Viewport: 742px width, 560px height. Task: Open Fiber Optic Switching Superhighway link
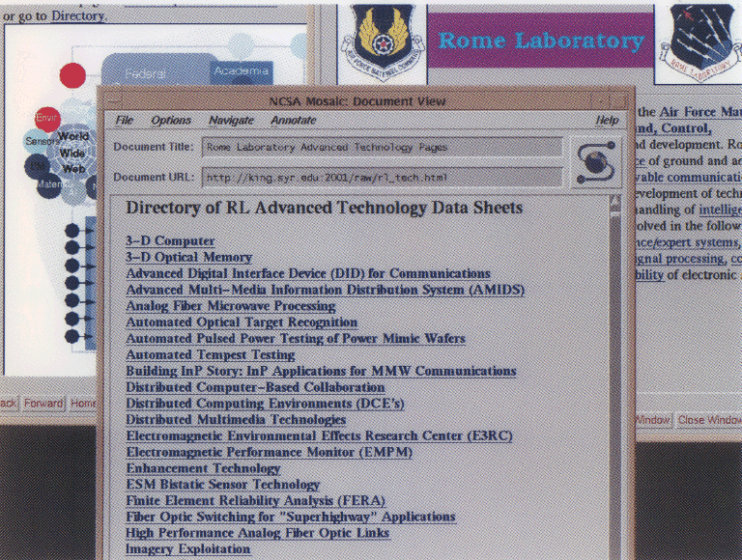click(291, 517)
